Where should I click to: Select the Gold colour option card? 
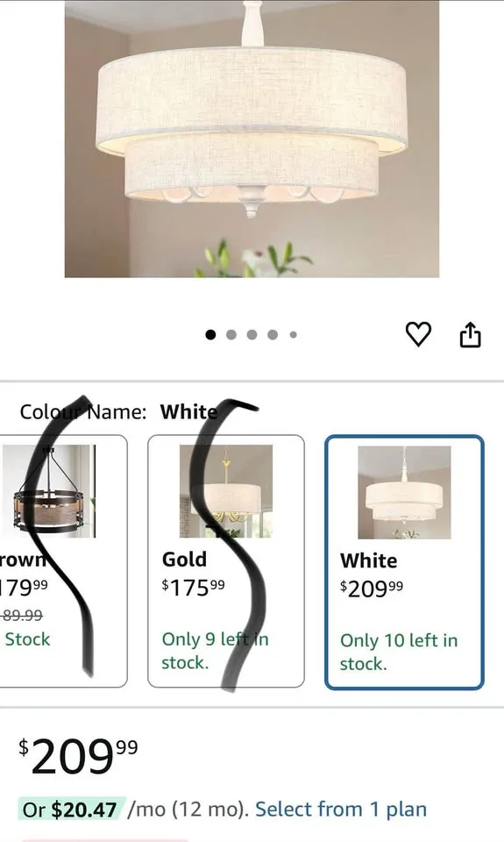click(226, 561)
